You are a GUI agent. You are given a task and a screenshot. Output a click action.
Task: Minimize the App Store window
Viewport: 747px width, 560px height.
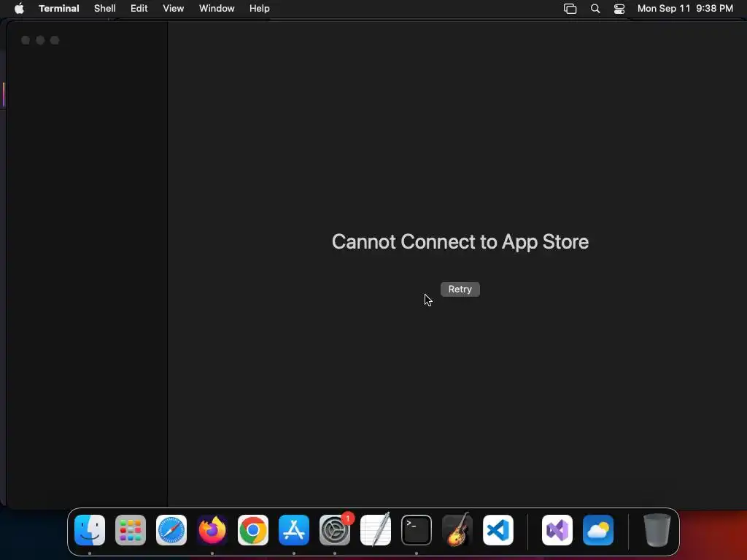[x=41, y=41]
